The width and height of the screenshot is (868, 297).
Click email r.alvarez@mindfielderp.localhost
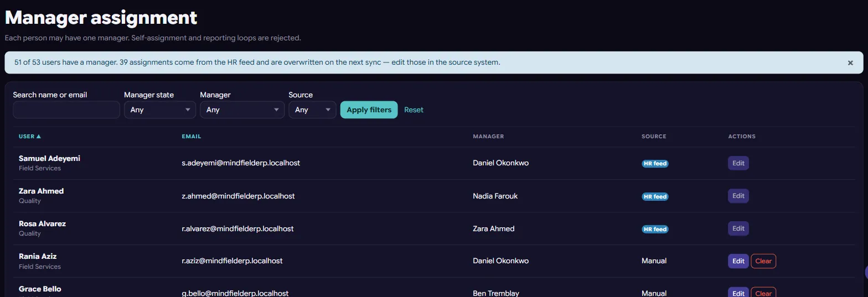[237, 228]
